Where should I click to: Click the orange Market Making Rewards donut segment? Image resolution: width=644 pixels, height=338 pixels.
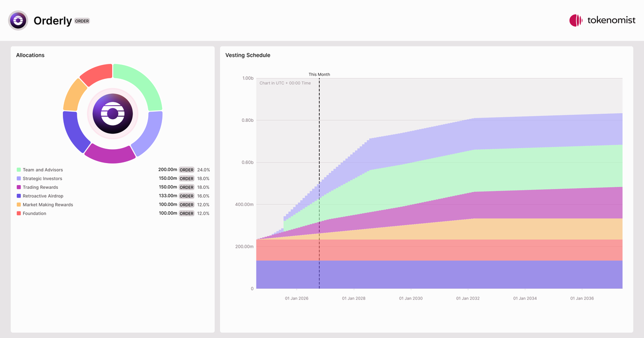point(75,96)
